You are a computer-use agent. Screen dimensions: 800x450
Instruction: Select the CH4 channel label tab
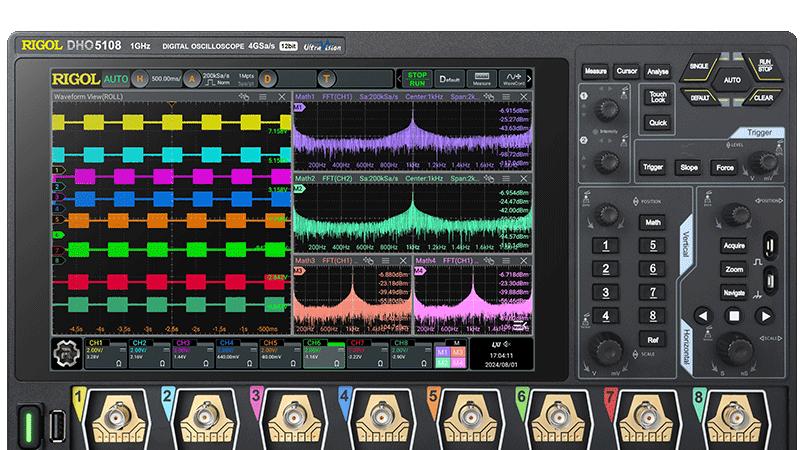click(x=227, y=343)
